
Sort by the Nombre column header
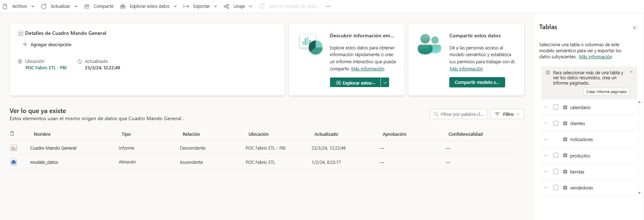point(42,134)
